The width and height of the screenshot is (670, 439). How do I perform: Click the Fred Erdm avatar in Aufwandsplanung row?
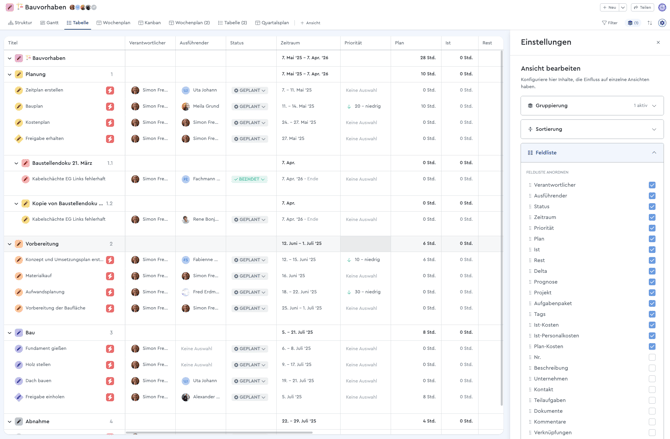(185, 292)
